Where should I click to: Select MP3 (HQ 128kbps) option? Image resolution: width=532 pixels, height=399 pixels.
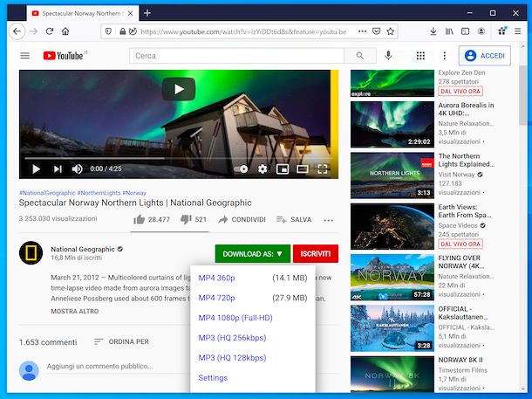[232, 358]
